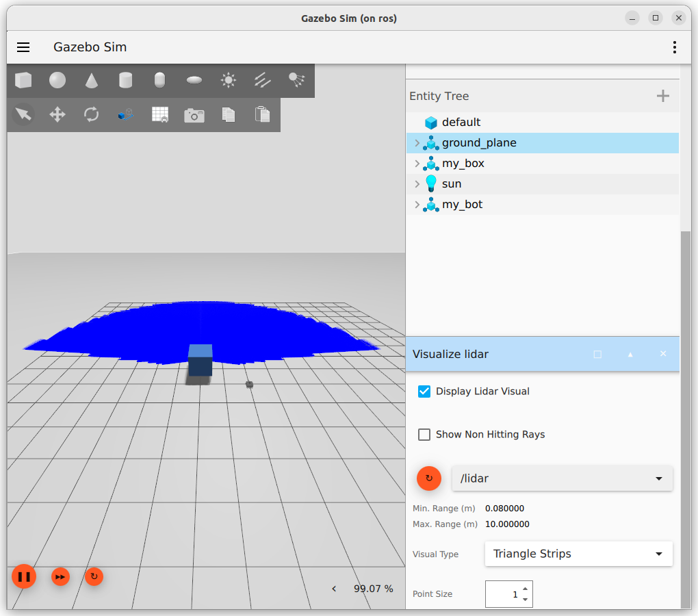Activate the translate mode tool
The image size is (698, 616).
[x=57, y=114]
